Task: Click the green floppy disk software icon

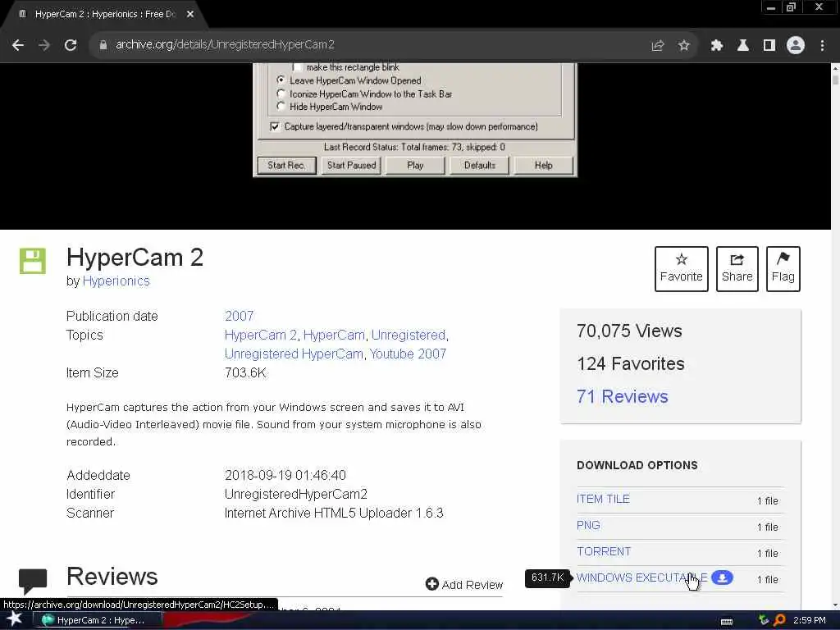Action: tap(33, 261)
